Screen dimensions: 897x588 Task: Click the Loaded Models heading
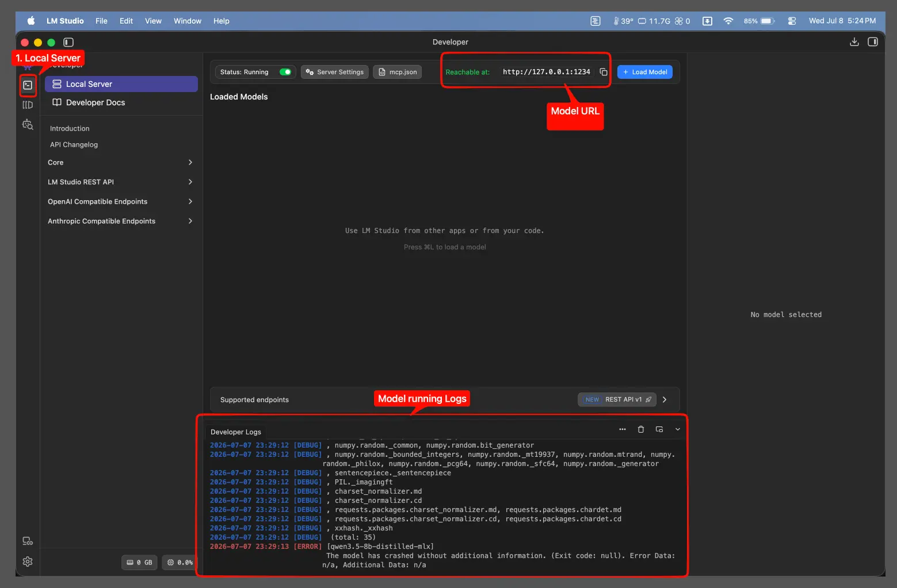pos(239,97)
